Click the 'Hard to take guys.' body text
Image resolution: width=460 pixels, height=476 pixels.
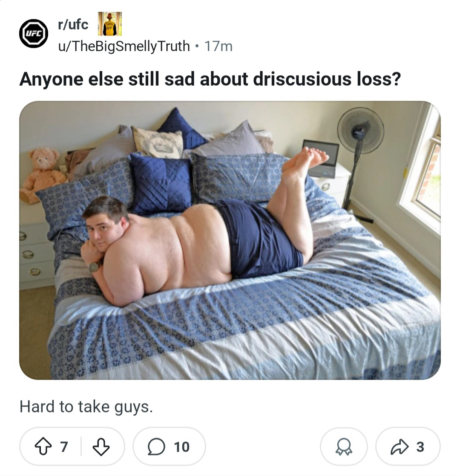[86, 407]
